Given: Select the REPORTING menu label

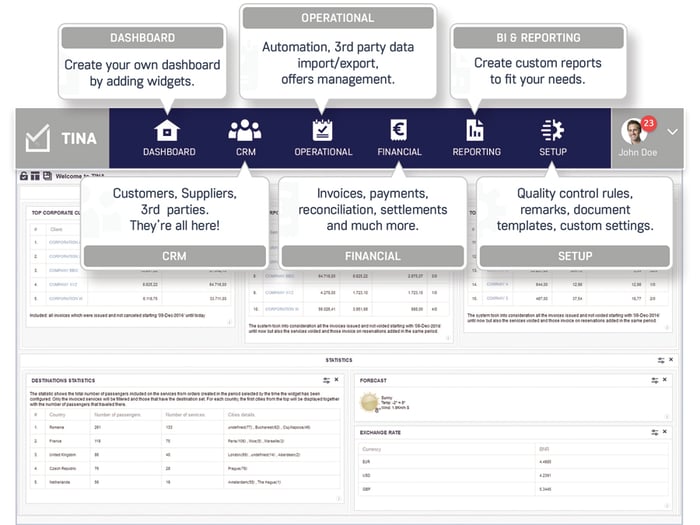Looking at the screenshot, I should (476, 152).
